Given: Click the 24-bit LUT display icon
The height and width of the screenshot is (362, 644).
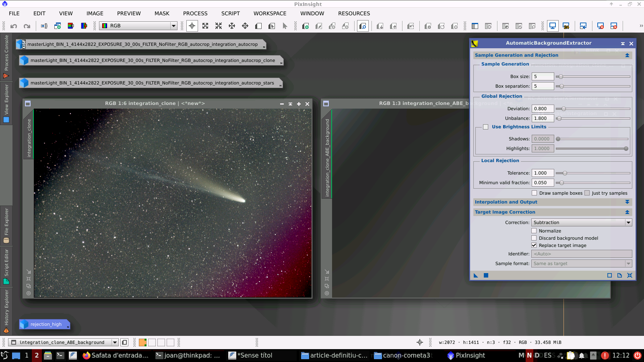Looking at the screenshot, I should [566, 26].
